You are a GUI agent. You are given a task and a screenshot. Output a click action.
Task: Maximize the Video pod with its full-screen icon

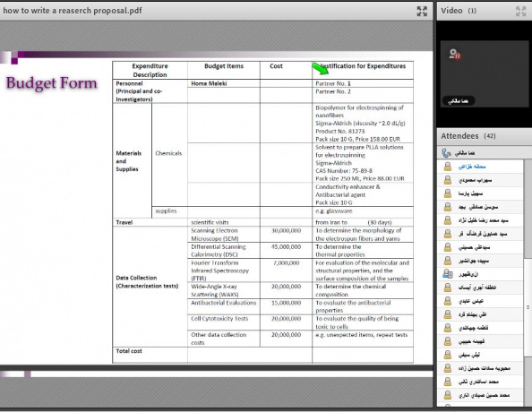[520, 12]
